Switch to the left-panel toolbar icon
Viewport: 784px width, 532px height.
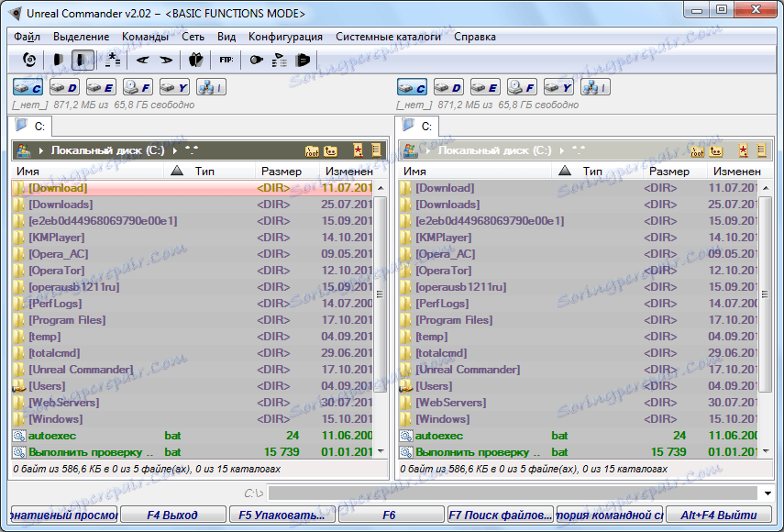coord(59,60)
